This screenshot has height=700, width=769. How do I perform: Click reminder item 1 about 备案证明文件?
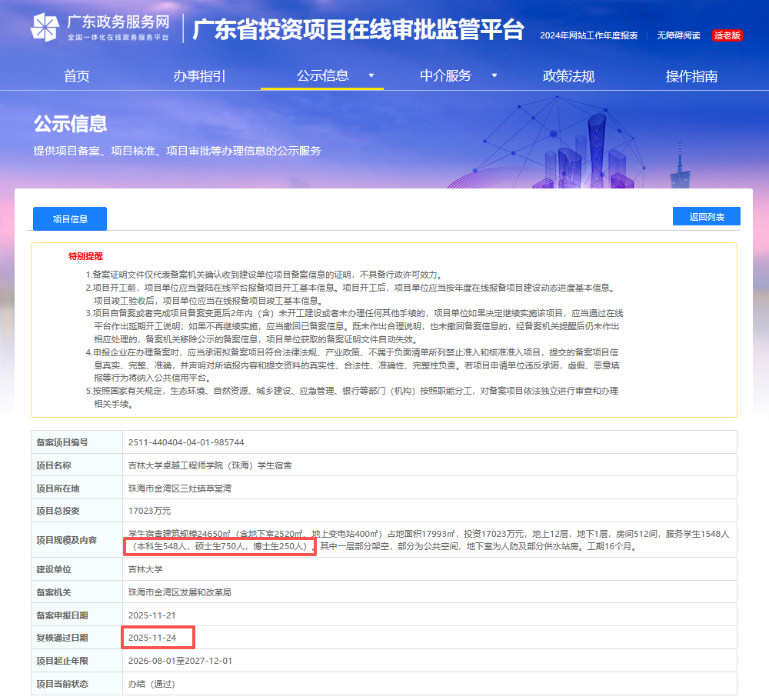pyautogui.click(x=265, y=275)
